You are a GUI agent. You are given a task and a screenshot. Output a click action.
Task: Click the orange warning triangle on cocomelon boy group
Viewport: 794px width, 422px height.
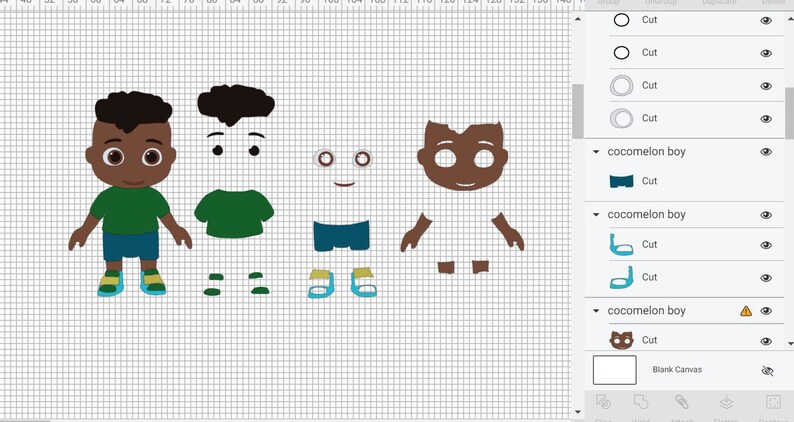tap(746, 311)
